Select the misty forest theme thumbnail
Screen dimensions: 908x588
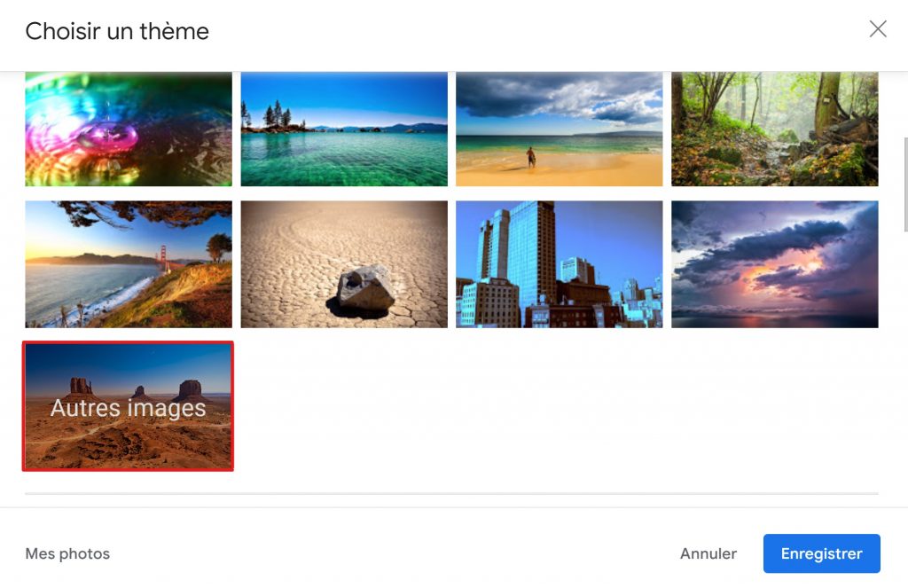[775, 129]
